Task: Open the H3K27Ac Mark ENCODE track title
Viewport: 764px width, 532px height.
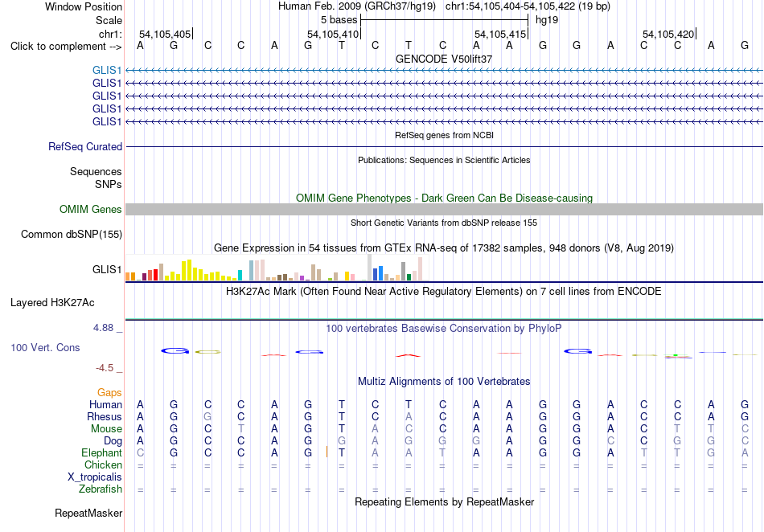Action: click(444, 292)
